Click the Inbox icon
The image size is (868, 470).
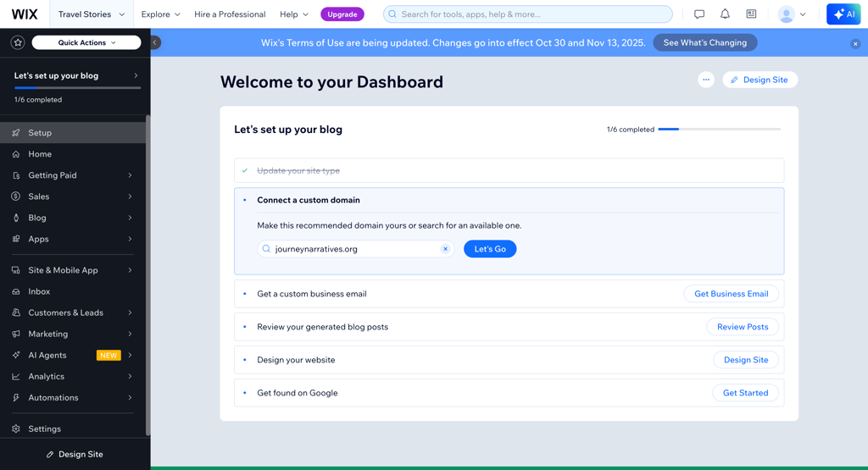[16, 291]
